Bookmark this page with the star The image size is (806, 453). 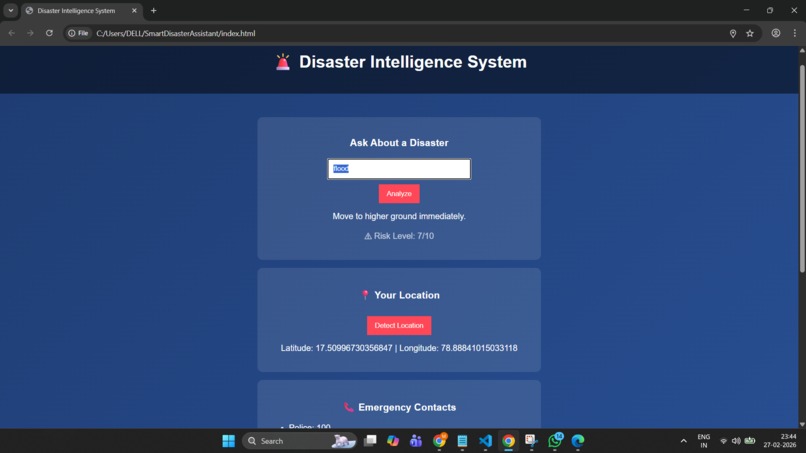(x=750, y=33)
